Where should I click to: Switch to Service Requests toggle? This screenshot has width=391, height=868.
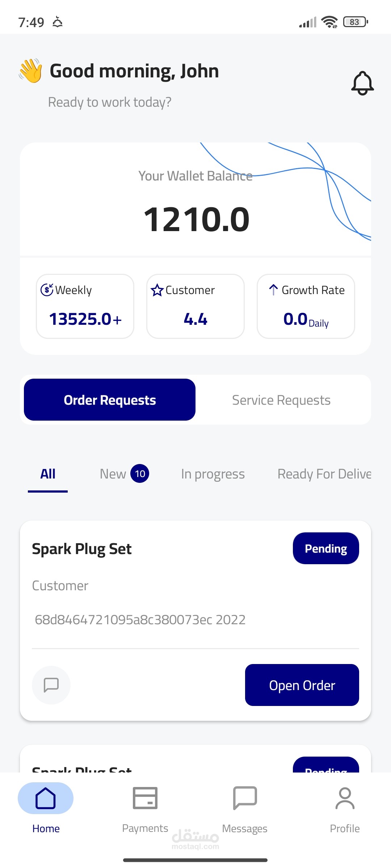pyautogui.click(x=281, y=400)
